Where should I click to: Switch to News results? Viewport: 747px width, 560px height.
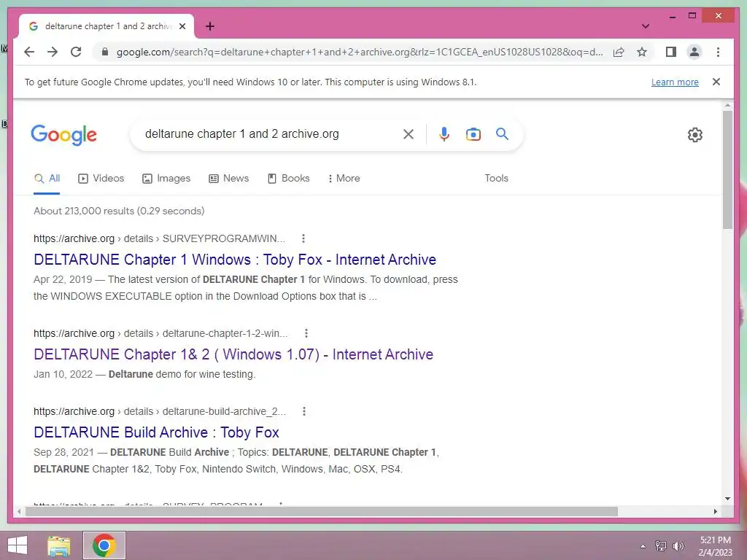[x=228, y=179]
